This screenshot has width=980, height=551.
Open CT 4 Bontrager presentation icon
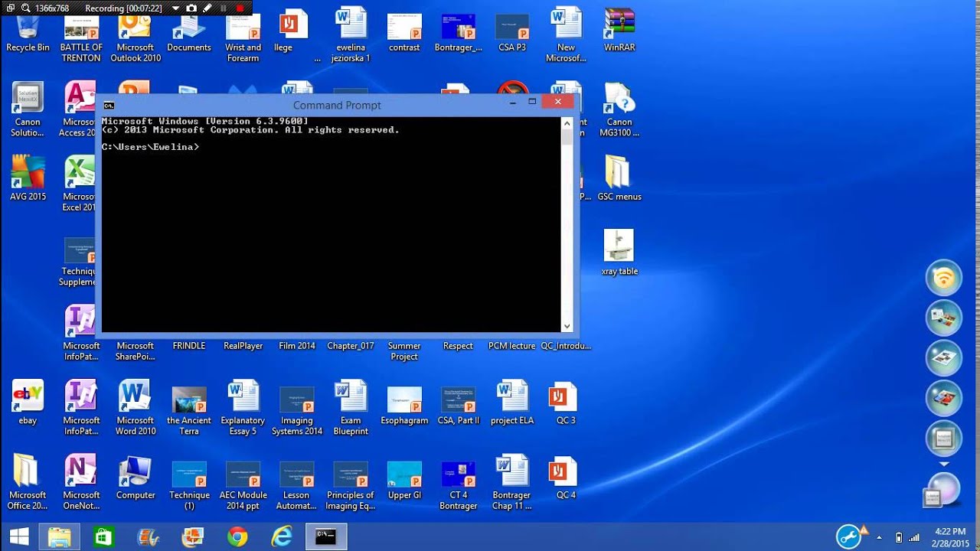click(x=458, y=485)
